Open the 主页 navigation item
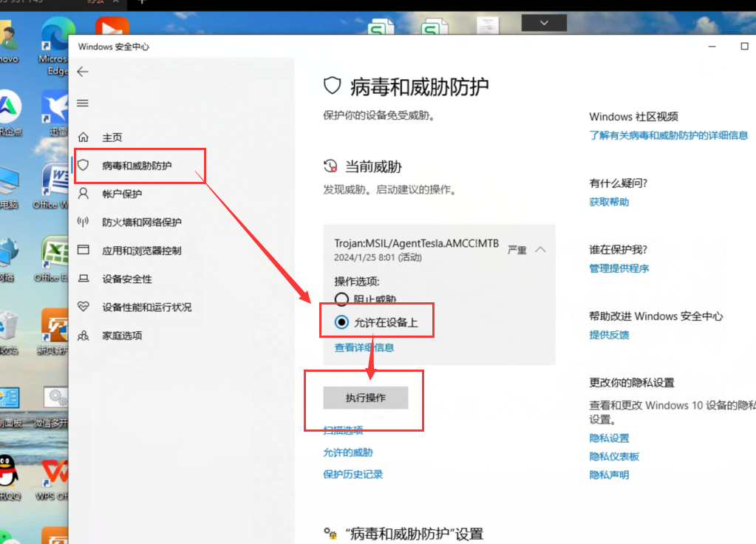The image size is (756, 544). tap(112, 137)
